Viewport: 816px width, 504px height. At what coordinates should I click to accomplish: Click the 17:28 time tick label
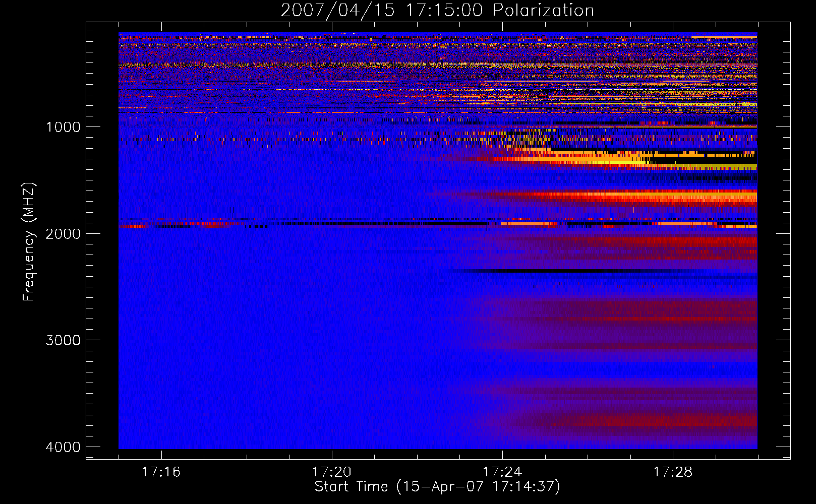pyautogui.click(x=673, y=472)
